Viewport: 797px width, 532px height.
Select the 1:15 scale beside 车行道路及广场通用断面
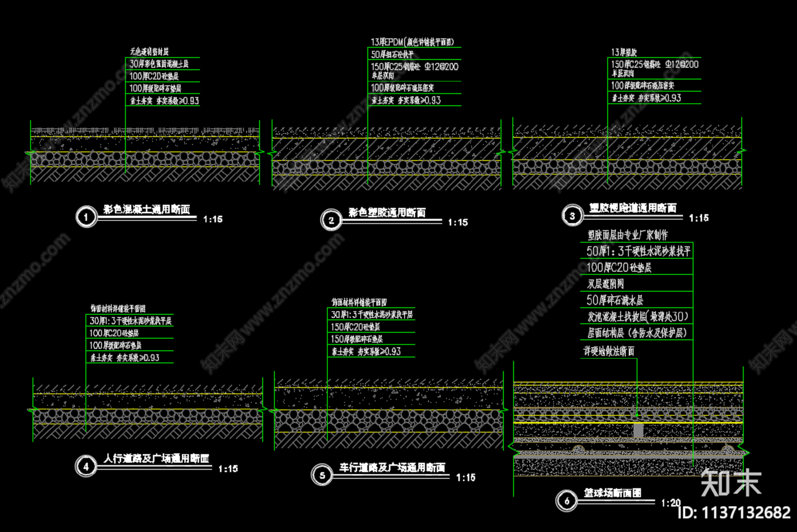(466, 478)
